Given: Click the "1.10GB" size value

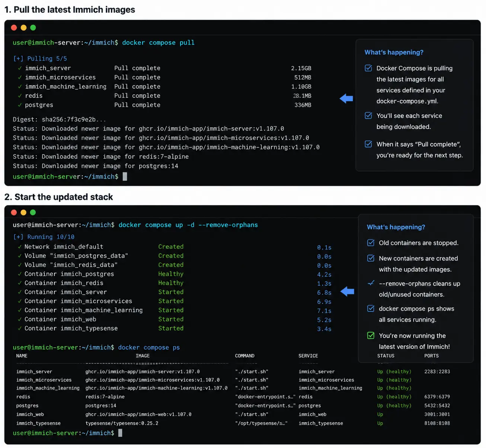Looking at the screenshot, I should click(301, 87).
